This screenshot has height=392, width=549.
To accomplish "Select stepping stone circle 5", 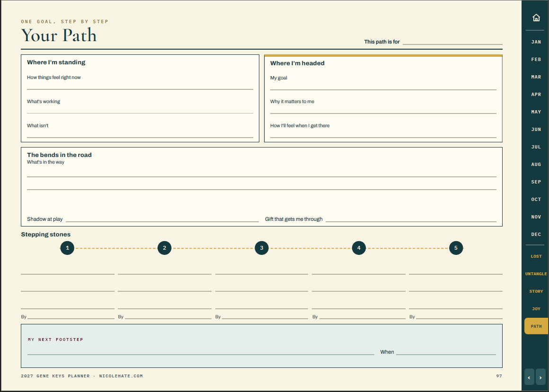I will coord(456,248).
